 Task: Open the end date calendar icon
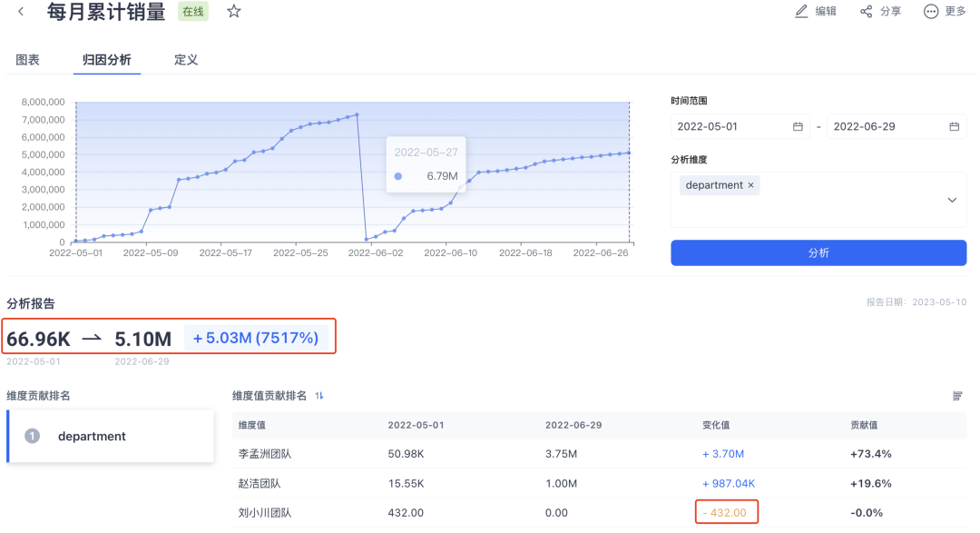(954, 127)
